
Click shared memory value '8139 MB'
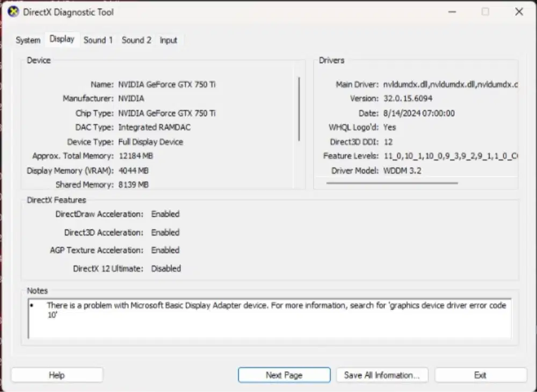tap(134, 185)
